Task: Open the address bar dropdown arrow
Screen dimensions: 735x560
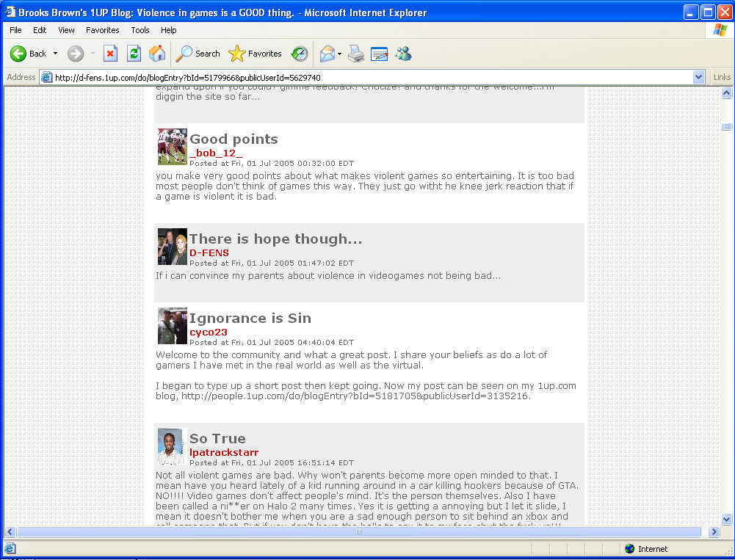Action: [698, 77]
